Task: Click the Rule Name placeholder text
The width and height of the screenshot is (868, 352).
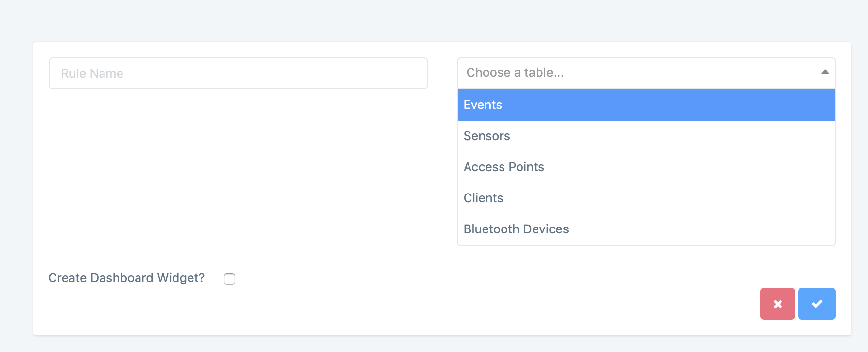Action: pos(92,73)
